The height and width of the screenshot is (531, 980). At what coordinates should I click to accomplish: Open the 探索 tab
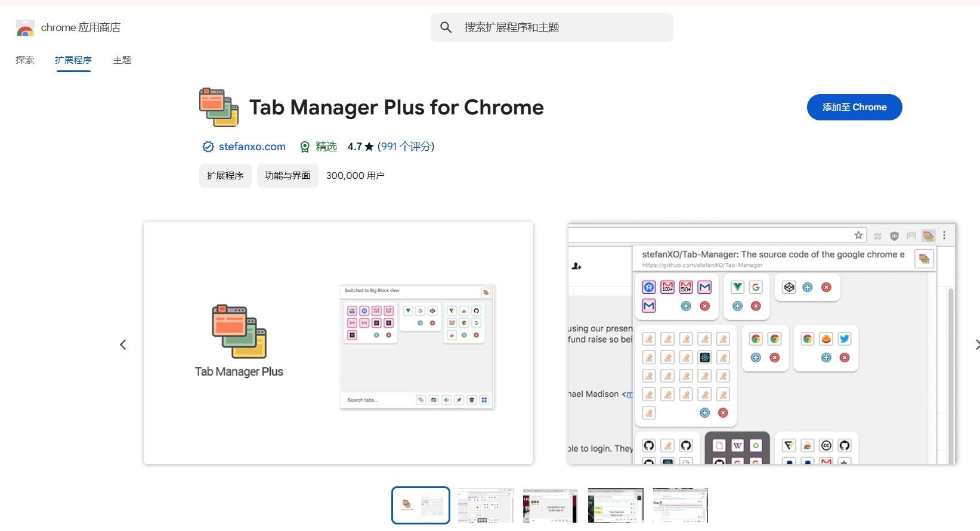[25, 60]
